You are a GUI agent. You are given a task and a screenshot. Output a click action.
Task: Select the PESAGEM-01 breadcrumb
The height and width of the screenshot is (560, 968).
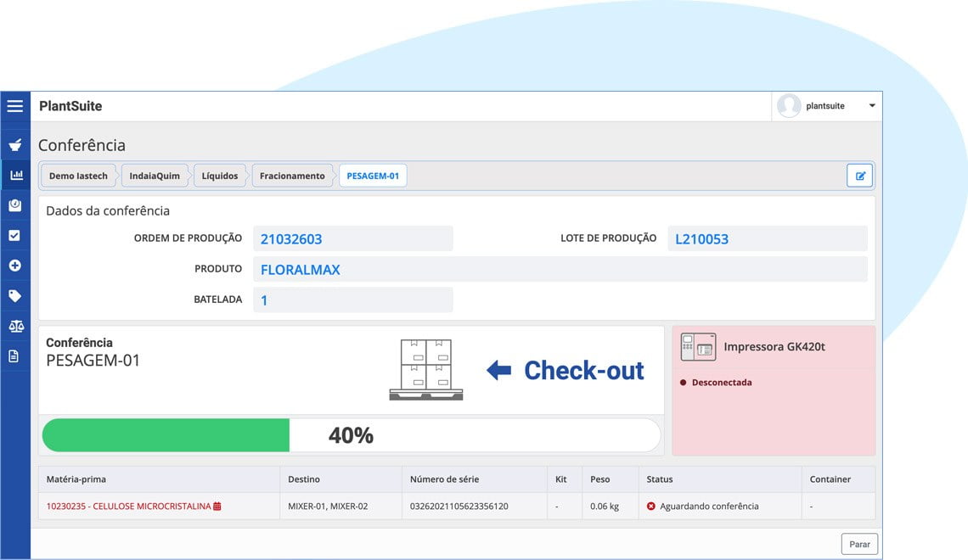[x=373, y=176]
